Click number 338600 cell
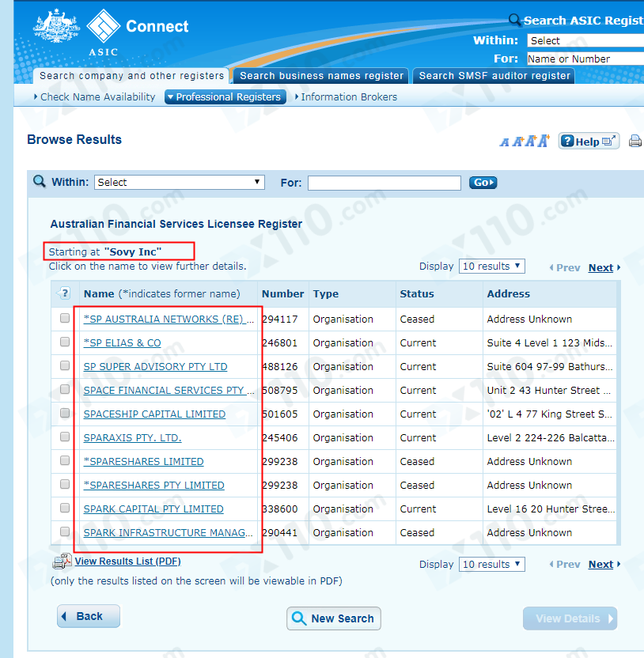644x658 pixels. pyautogui.click(x=280, y=509)
